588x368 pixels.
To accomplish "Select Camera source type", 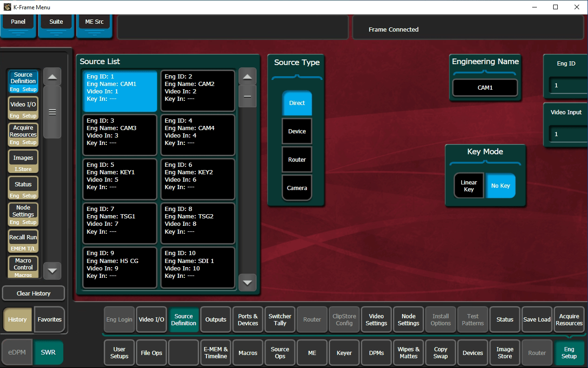I will 297,188.
